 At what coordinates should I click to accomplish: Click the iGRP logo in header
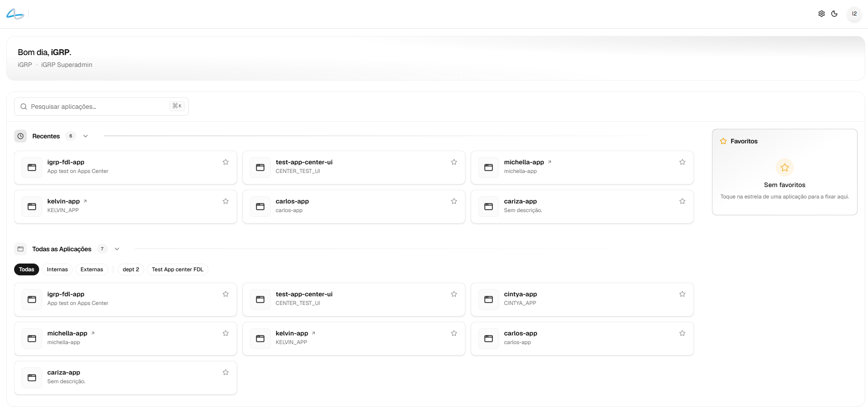click(15, 14)
